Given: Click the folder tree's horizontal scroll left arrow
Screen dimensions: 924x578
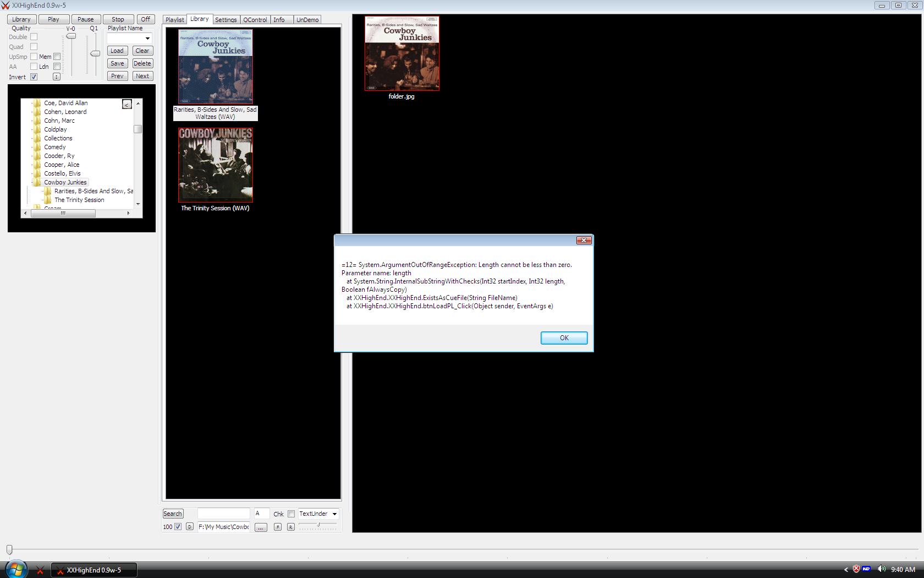Looking at the screenshot, I should click(x=25, y=213).
